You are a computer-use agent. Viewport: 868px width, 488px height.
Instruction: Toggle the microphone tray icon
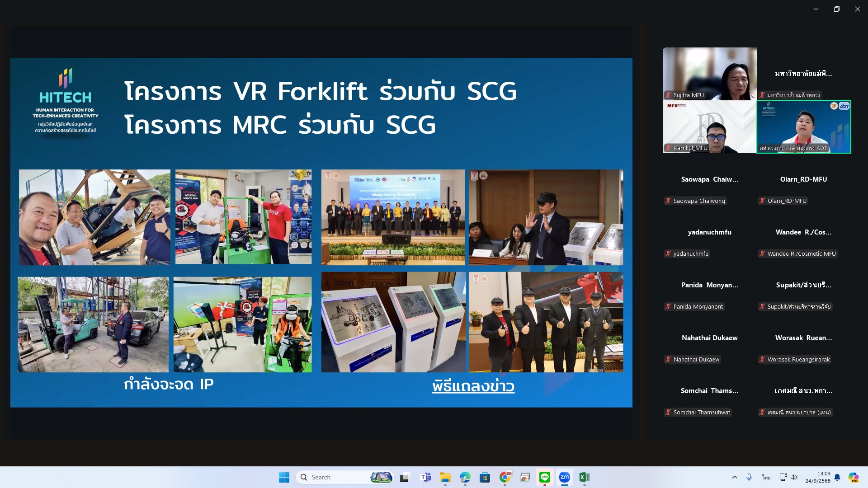pos(749,477)
